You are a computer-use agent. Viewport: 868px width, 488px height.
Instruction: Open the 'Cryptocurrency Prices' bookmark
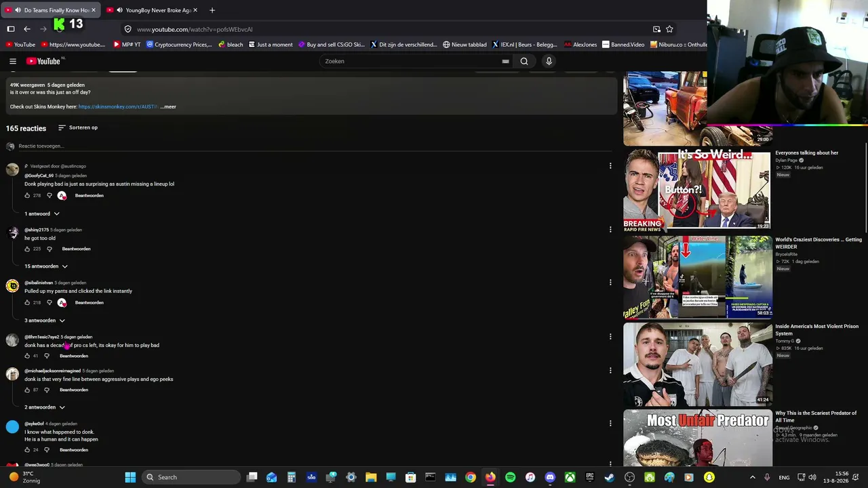178,45
